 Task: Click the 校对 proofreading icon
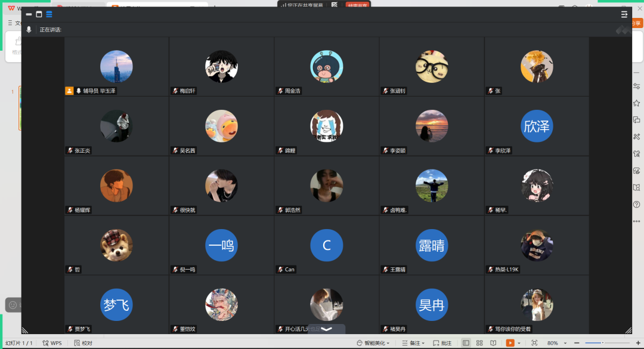83,343
